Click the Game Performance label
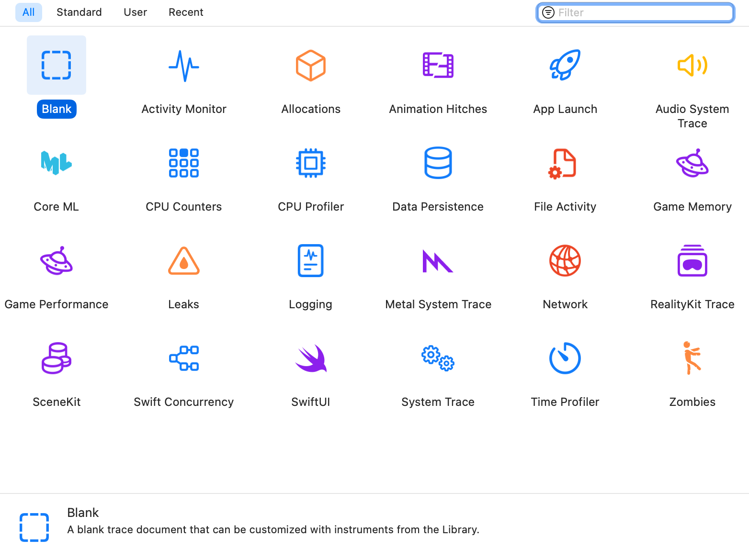749x560 pixels. click(x=57, y=304)
